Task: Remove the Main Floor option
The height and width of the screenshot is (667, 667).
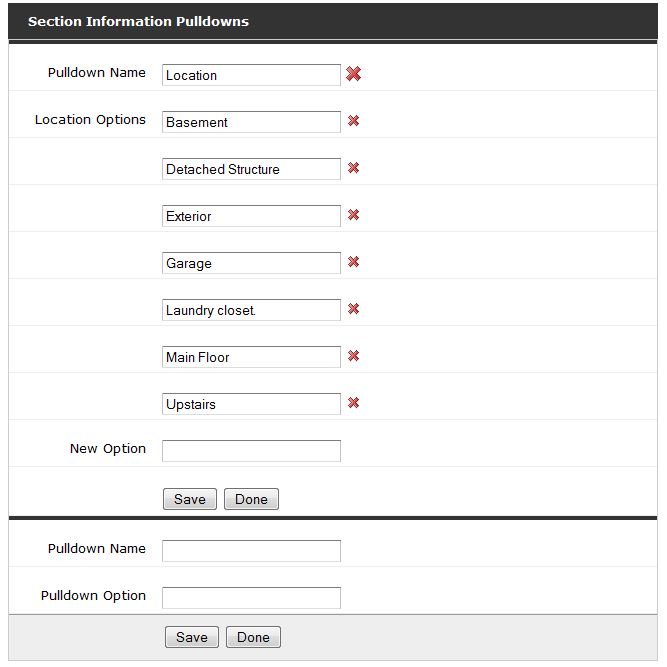Action: tap(353, 356)
